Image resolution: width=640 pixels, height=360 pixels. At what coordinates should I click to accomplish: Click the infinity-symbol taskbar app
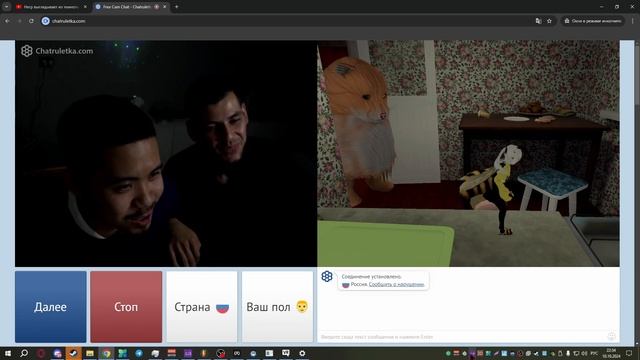[237, 353]
